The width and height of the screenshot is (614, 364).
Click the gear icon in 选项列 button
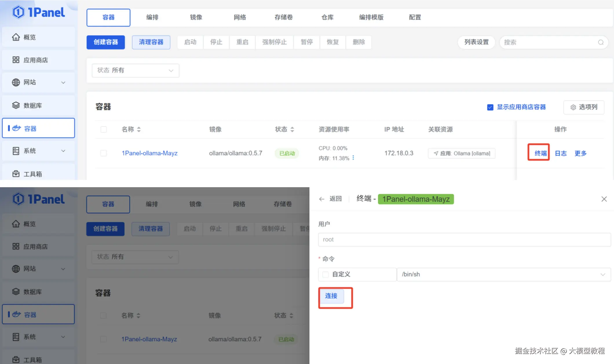[573, 107]
